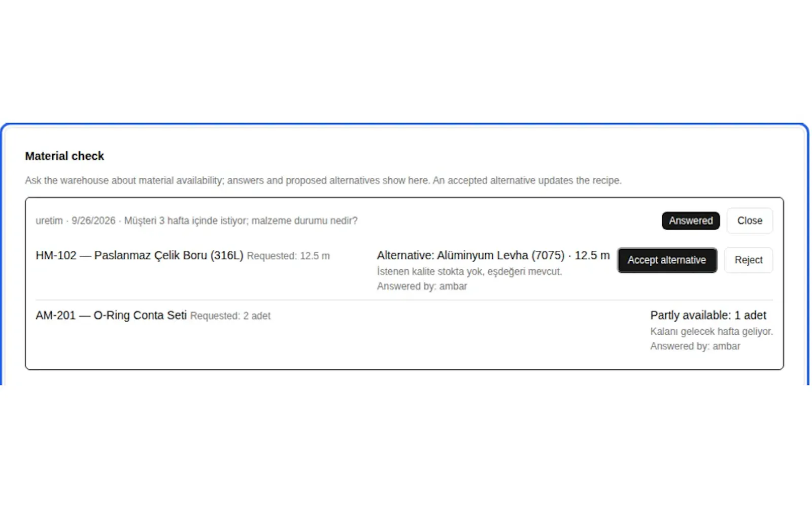
Task: Select the 'Kalanı gelecek hafta geliyor.' note
Action: point(712,331)
